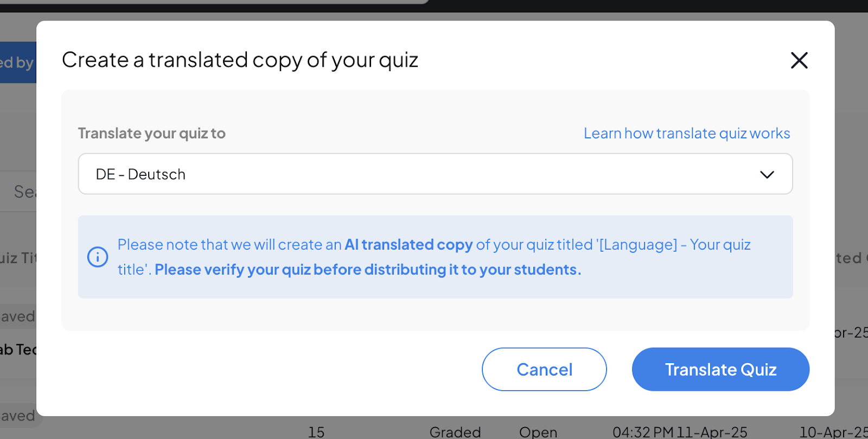
Task: Click the bottom-left 'Saved' status badge
Action: (x=17, y=416)
